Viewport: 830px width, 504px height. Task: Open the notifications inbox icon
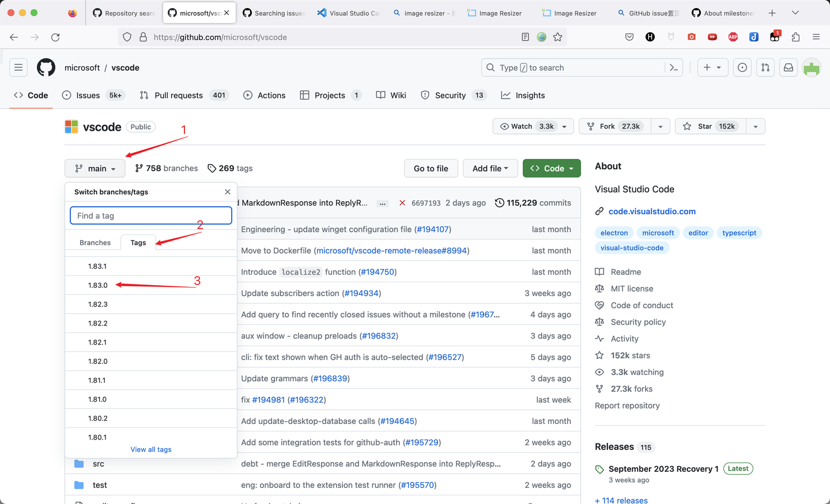[788, 67]
